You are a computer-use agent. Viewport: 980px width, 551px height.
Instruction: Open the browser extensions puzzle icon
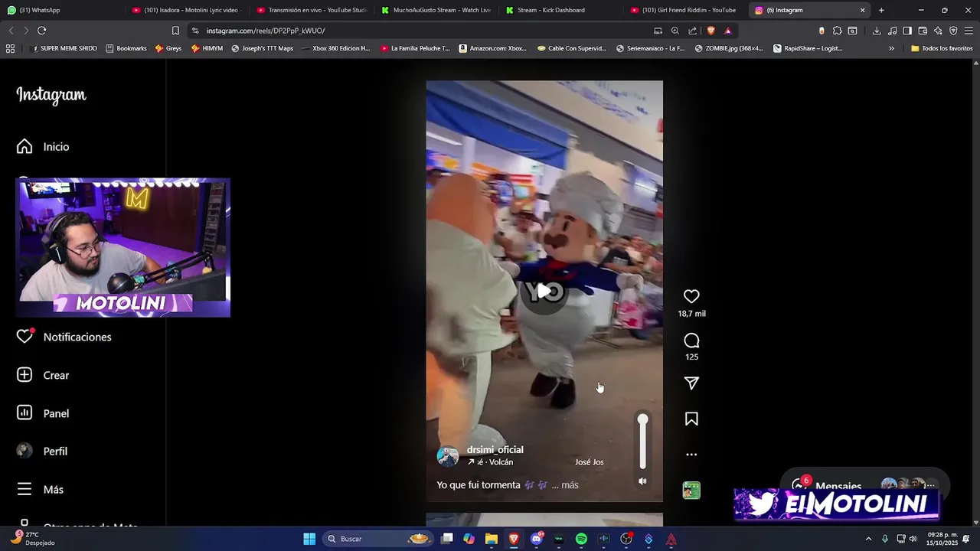coord(837,31)
